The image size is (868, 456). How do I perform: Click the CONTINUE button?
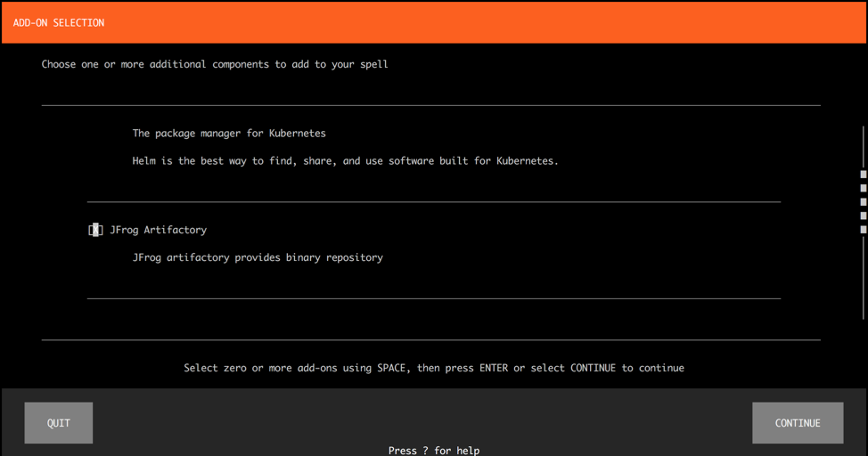[798, 423]
